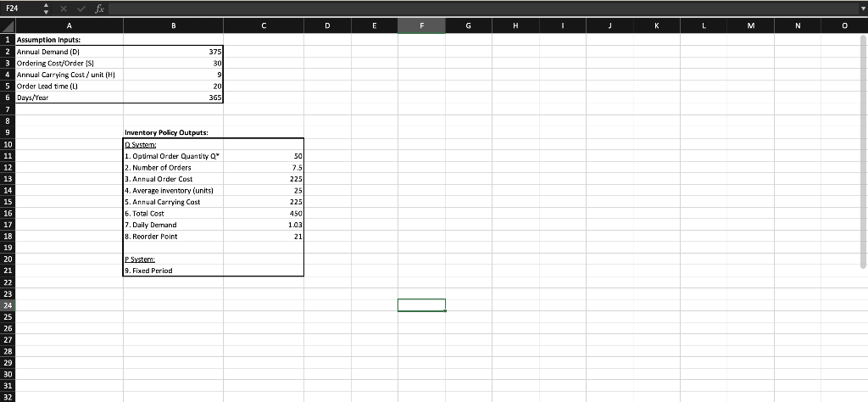
Task: Expand the formula bar with the right-end arrow
Action: [x=862, y=8]
